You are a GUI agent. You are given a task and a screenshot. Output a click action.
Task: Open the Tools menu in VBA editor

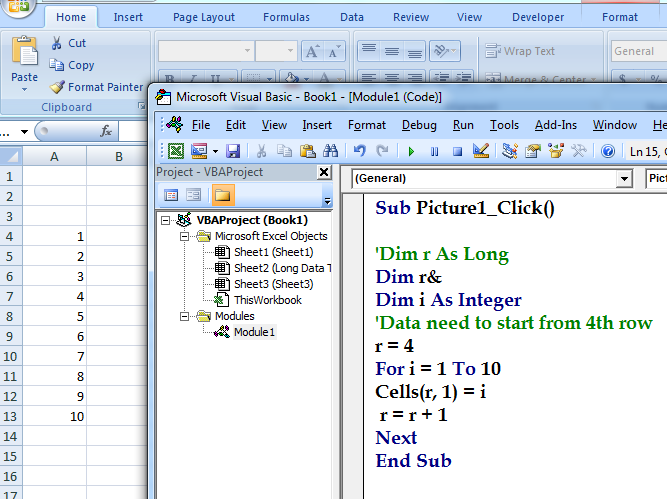504,125
